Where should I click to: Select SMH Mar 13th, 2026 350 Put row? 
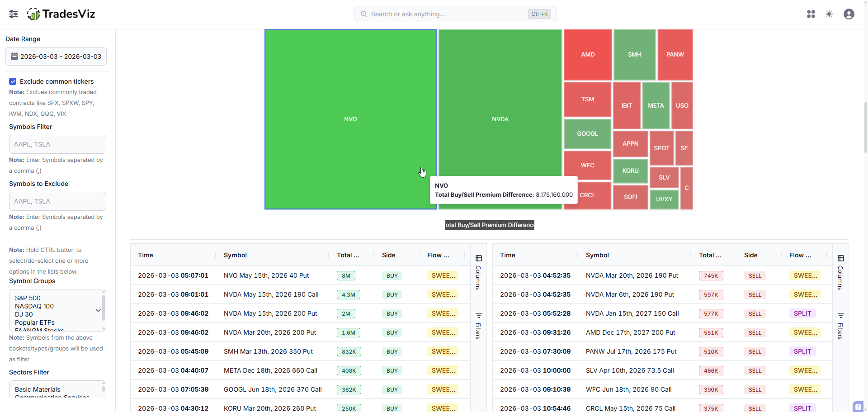click(300, 351)
